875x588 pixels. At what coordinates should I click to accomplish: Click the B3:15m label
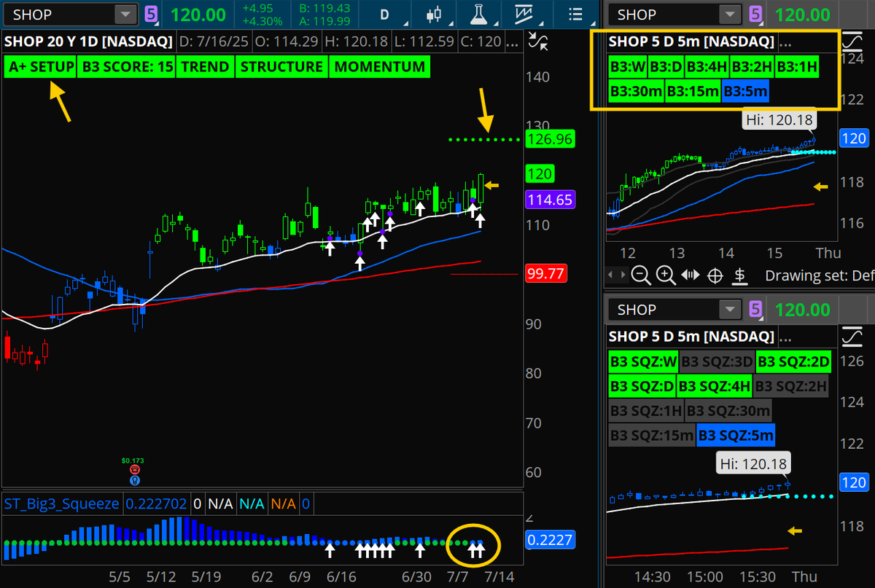coord(693,91)
